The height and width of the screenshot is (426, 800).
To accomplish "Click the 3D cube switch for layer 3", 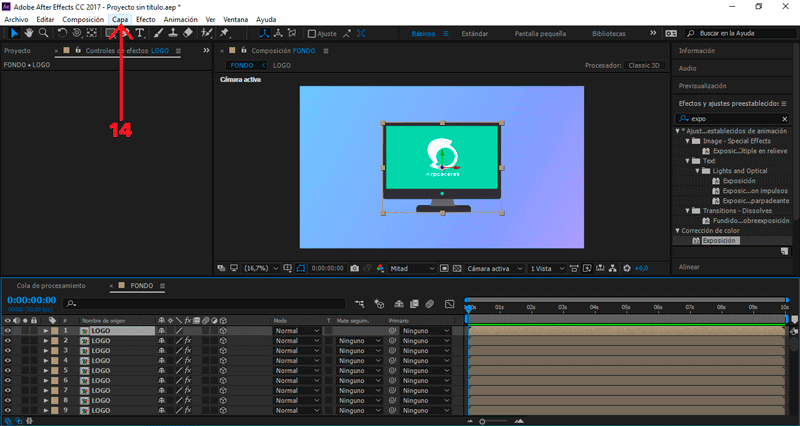I will pos(223,351).
